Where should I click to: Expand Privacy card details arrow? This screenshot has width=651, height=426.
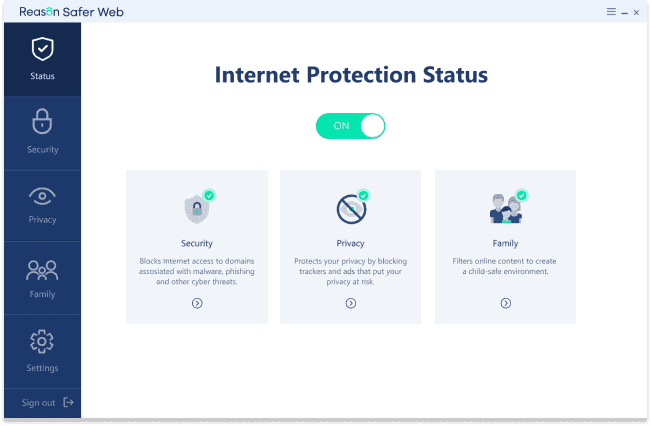coord(351,304)
